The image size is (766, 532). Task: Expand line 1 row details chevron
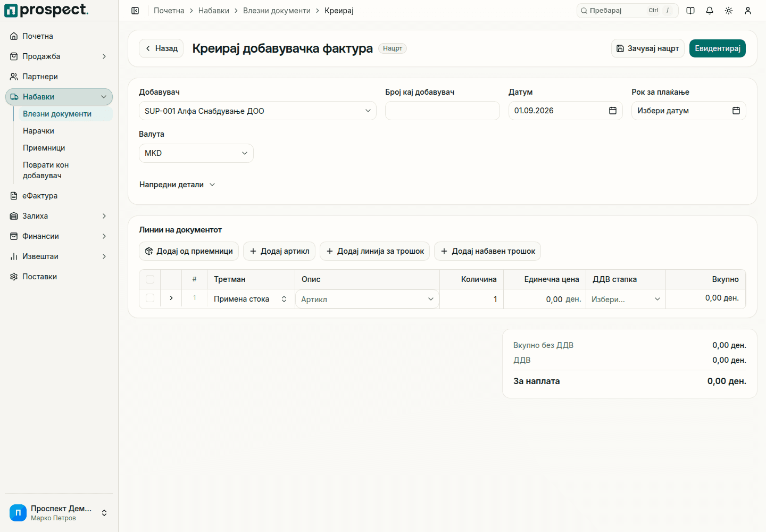pyautogui.click(x=171, y=298)
